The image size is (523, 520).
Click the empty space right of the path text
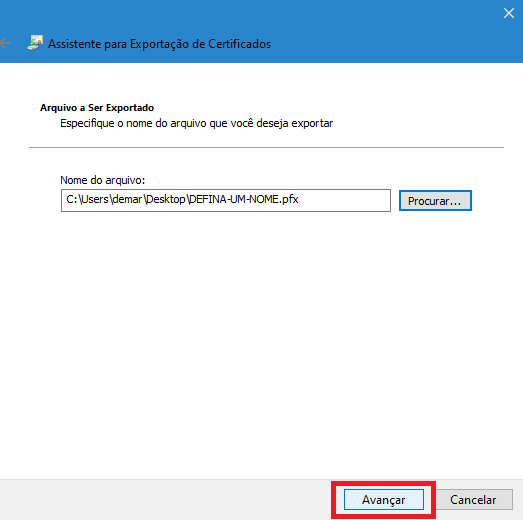(345, 200)
